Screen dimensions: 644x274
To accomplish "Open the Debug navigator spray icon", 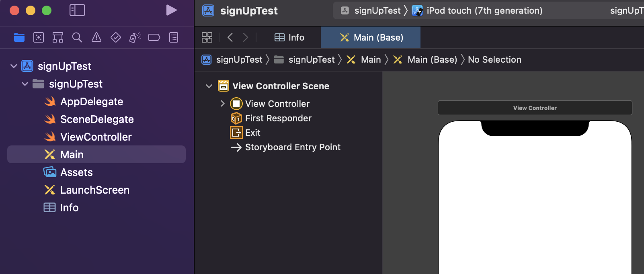I will [135, 37].
